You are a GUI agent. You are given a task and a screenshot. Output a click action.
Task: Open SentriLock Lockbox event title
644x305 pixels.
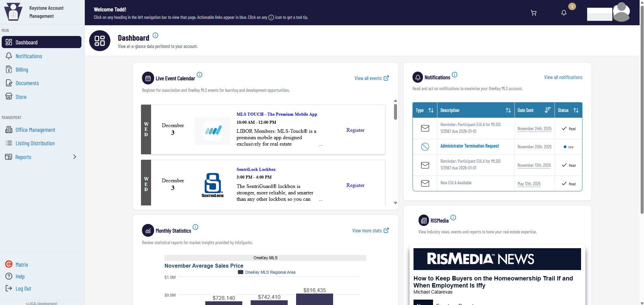pyautogui.click(x=256, y=169)
